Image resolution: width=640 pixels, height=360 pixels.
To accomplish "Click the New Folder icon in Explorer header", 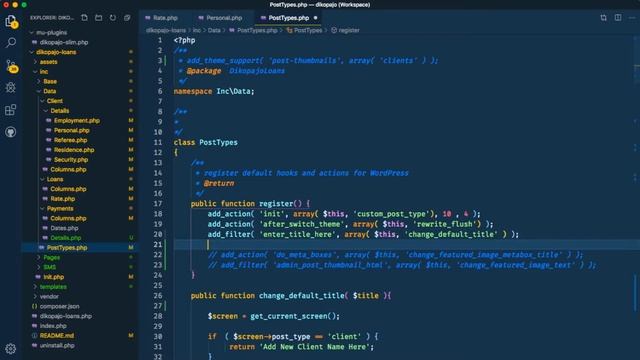I will (99, 18).
